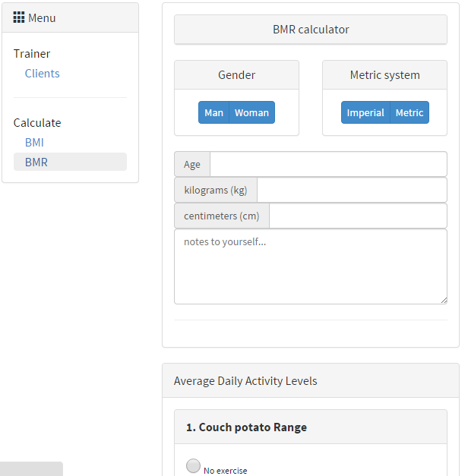Screen dimensions: 468x476
Task: Select BMR in the Calculate menu
Action: tap(36, 162)
